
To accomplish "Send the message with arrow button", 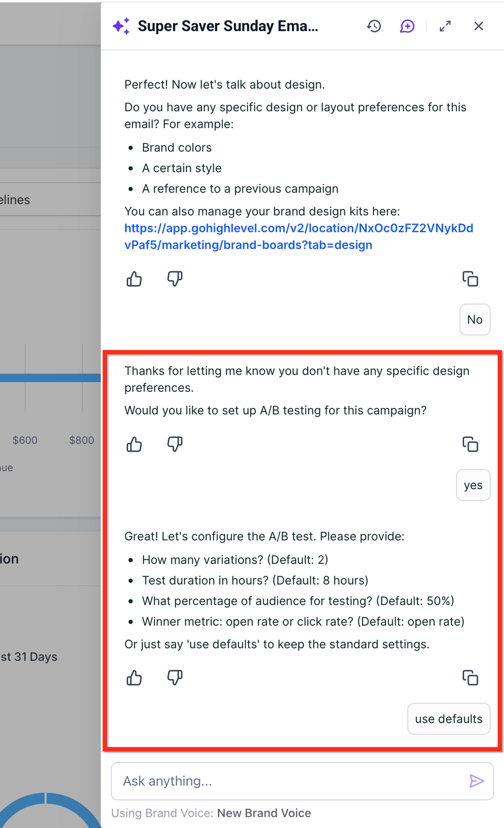I will tap(477, 781).
